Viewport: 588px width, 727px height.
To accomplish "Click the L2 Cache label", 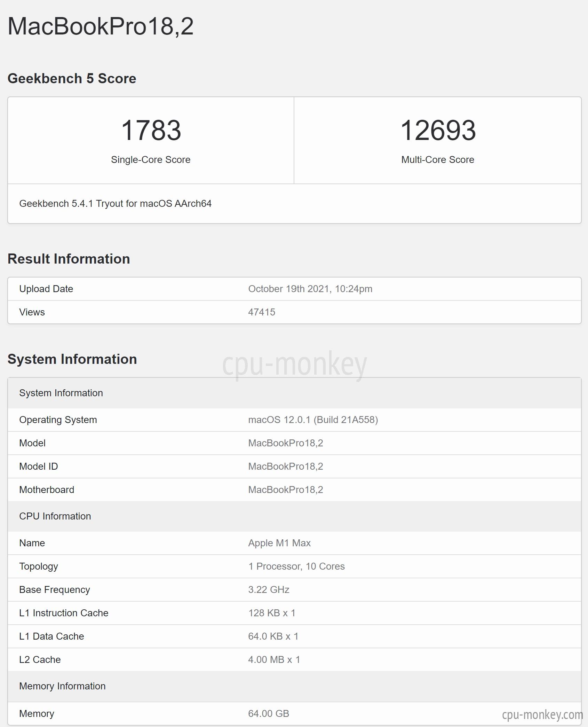I will [40, 659].
